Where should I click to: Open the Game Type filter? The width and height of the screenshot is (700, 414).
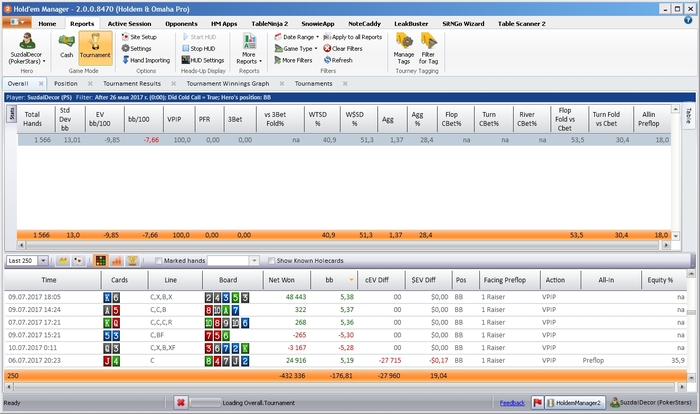pos(296,49)
